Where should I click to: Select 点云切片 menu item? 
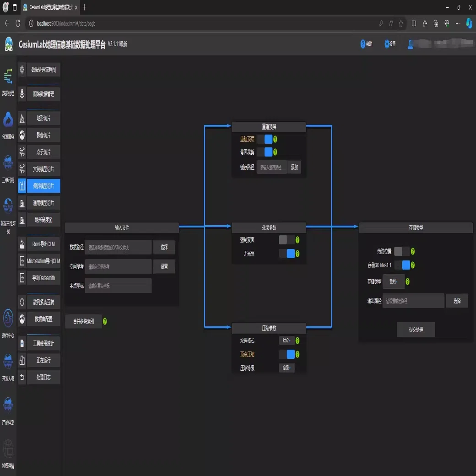pos(43,152)
